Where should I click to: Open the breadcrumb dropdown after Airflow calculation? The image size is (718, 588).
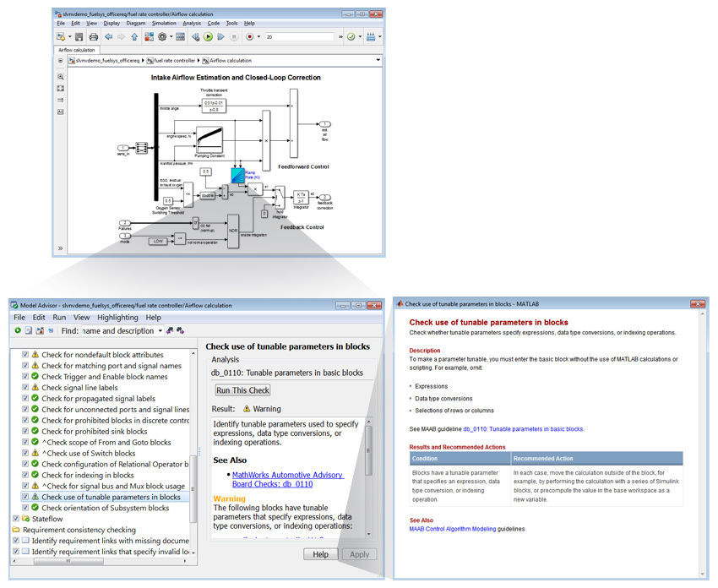tap(377, 60)
